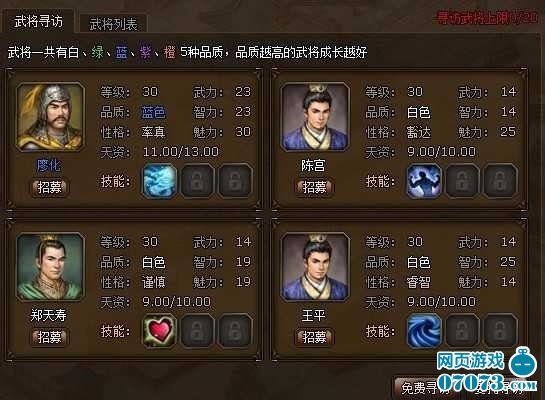
Task: Select 陈宫's third locked skill slot
Action: [500, 181]
